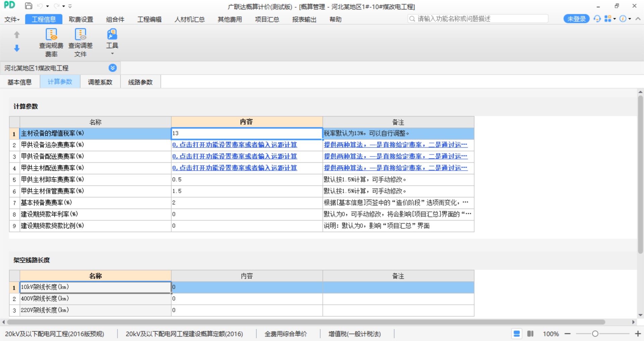Click the 查询规费费率 icon
The image size is (644, 341).
click(51, 35)
